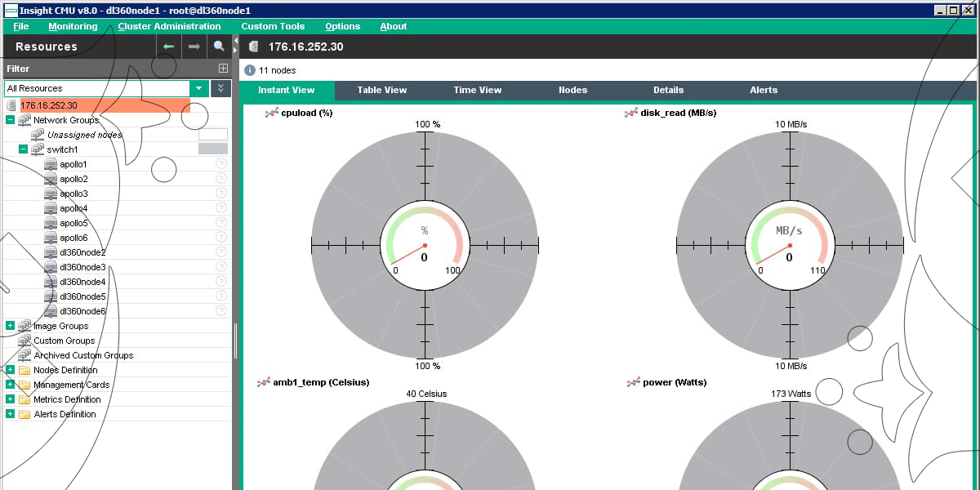Select dl360node3 in the resource tree
Screen dimensions: 980x490
click(x=82, y=267)
